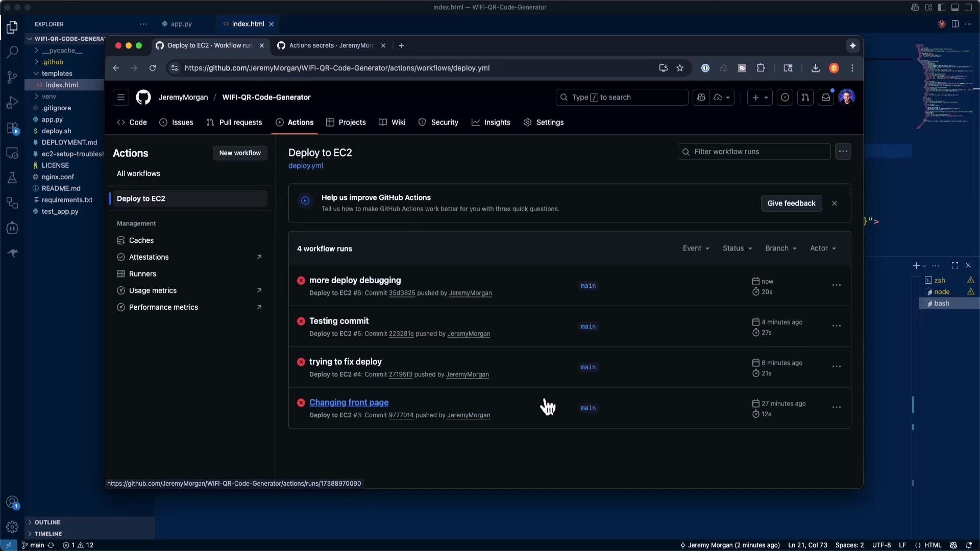This screenshot has height=551, width=980.
Task: Open GitHub notifications inbox
Action: pos(826,97)
